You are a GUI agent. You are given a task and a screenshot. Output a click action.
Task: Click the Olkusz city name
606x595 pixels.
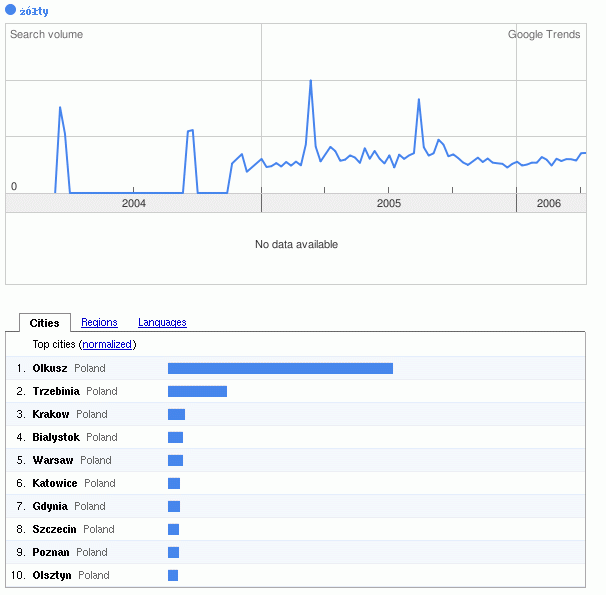pyautogui.click(x=50, y=368)
